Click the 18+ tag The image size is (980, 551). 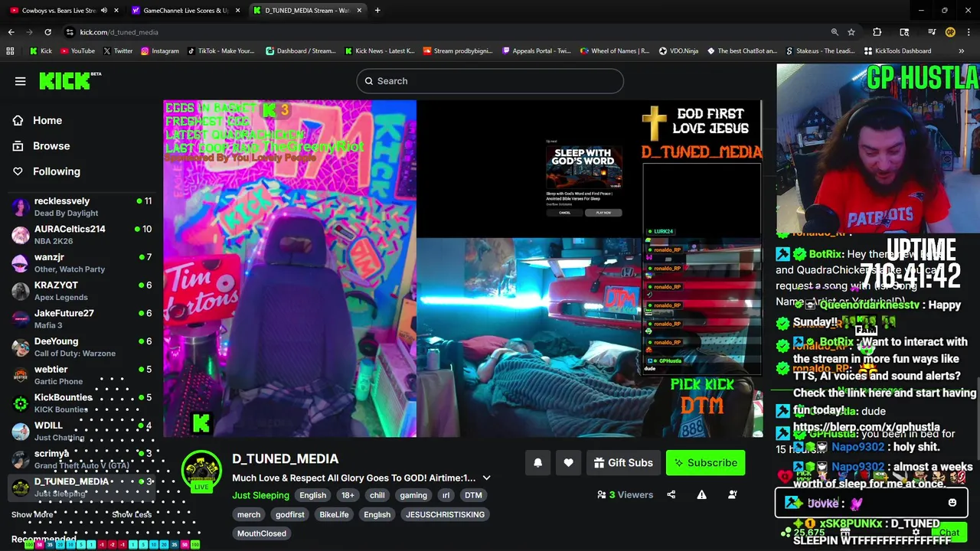pyautogui.click(x=348, y=496)
